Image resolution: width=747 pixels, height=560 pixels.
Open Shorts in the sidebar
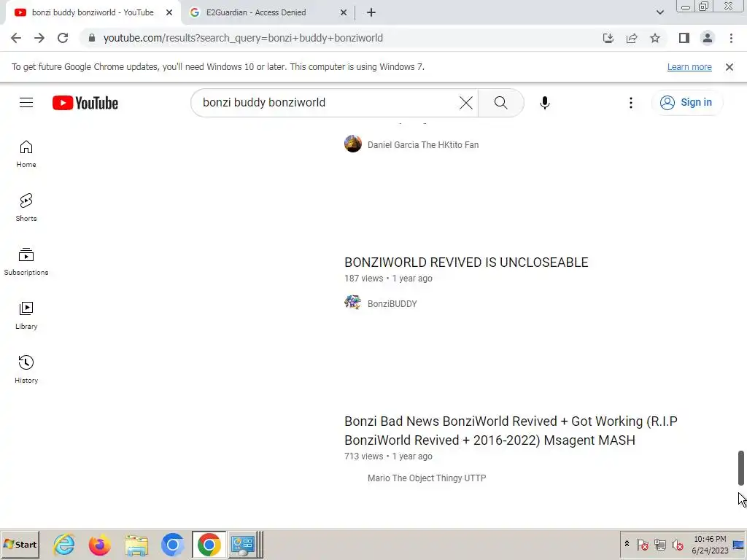point(26,208)
